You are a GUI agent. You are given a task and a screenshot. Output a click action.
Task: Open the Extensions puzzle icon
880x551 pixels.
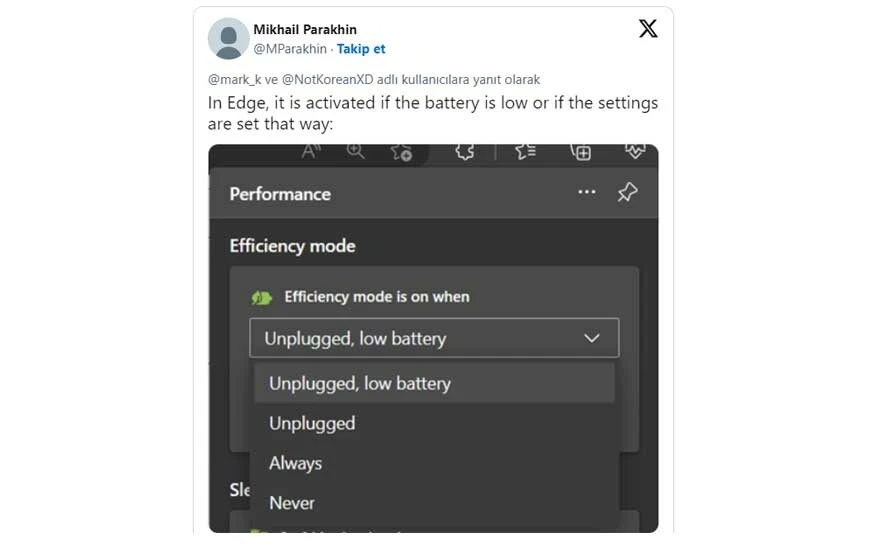pyautogui.click(x=464, y=152)
